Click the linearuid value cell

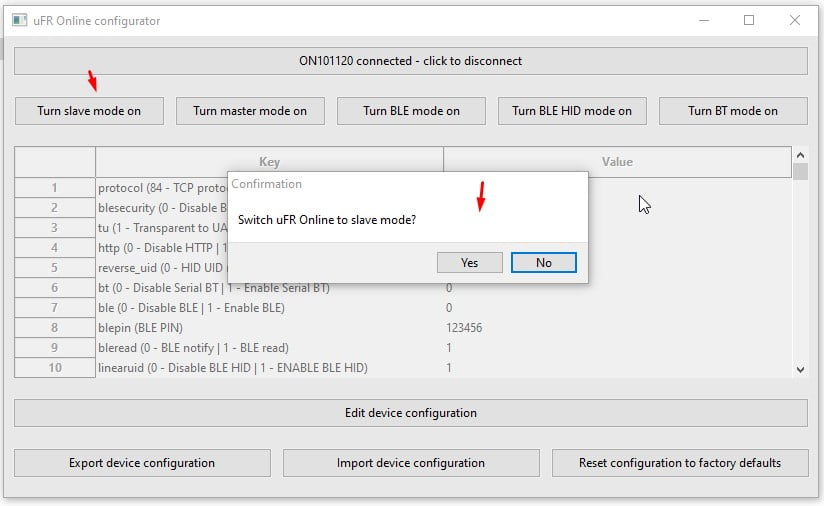point(617,368)
